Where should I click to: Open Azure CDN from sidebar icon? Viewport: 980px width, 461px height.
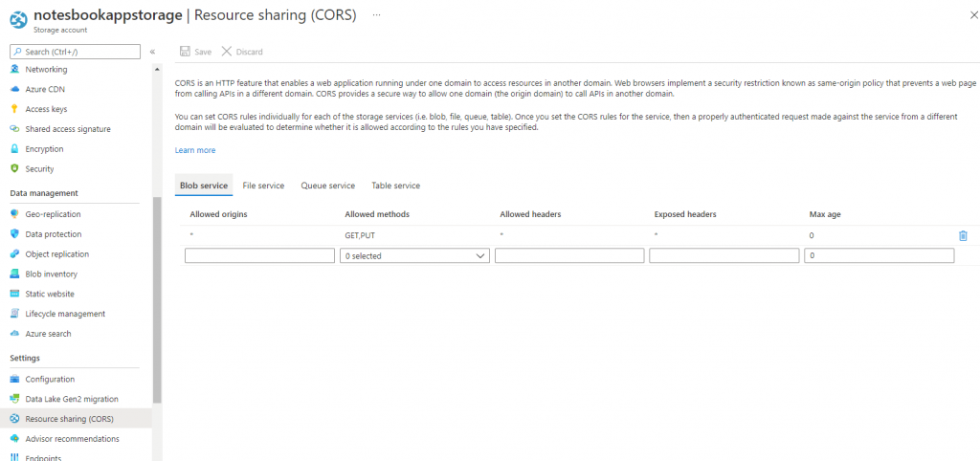tap(14, 90)
